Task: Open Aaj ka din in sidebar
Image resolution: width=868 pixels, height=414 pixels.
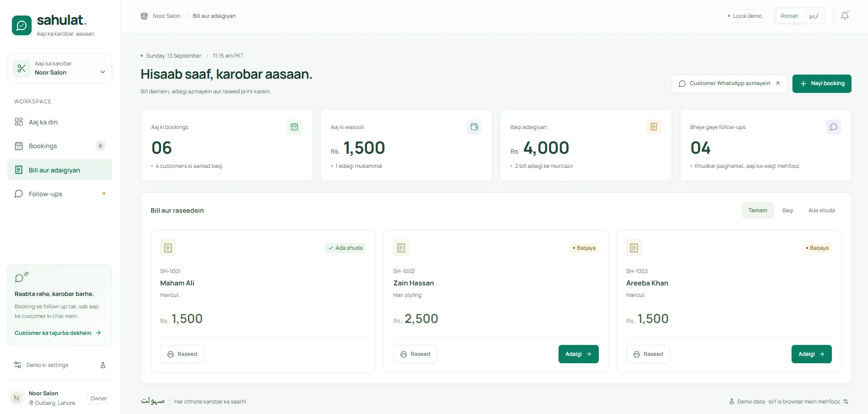Action: point(60,122)
